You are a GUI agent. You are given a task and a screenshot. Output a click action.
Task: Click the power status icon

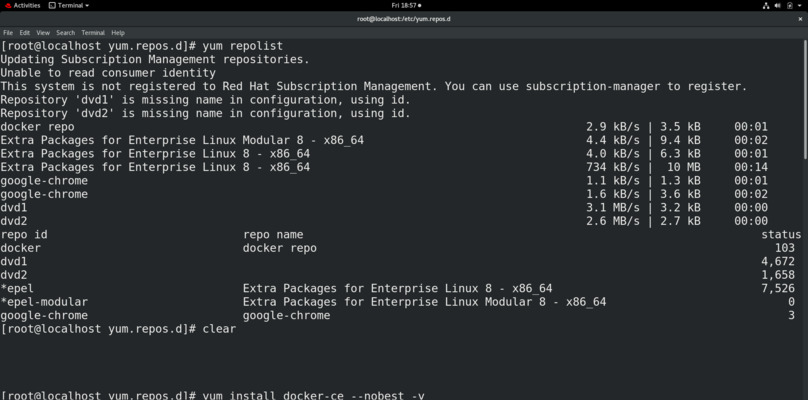tap(790, 5)
